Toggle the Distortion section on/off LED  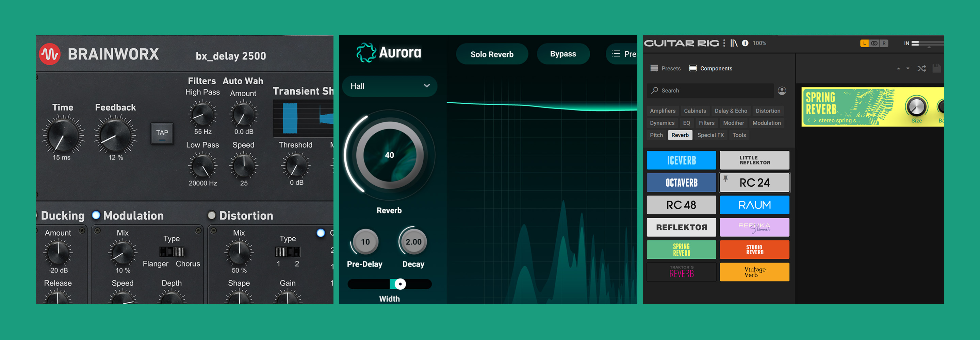(x=212, y=215)
